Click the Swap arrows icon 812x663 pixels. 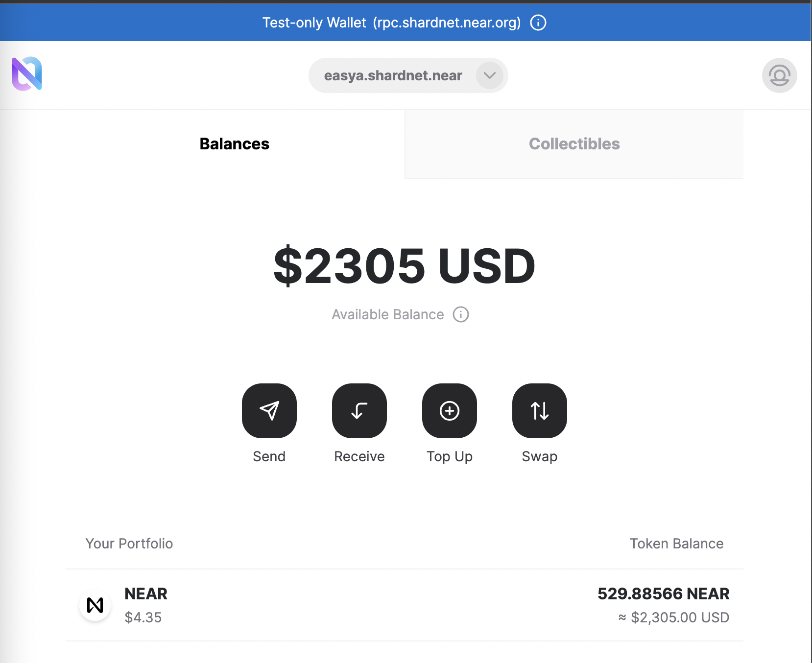(540, 411)
